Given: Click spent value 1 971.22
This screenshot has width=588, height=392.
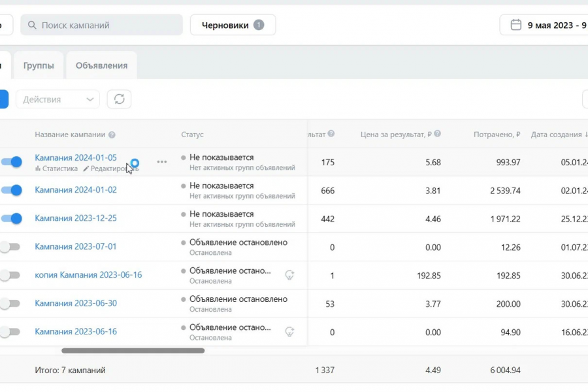Looking at the screenshot, I should pyautogui.click(x=505, y=219).
